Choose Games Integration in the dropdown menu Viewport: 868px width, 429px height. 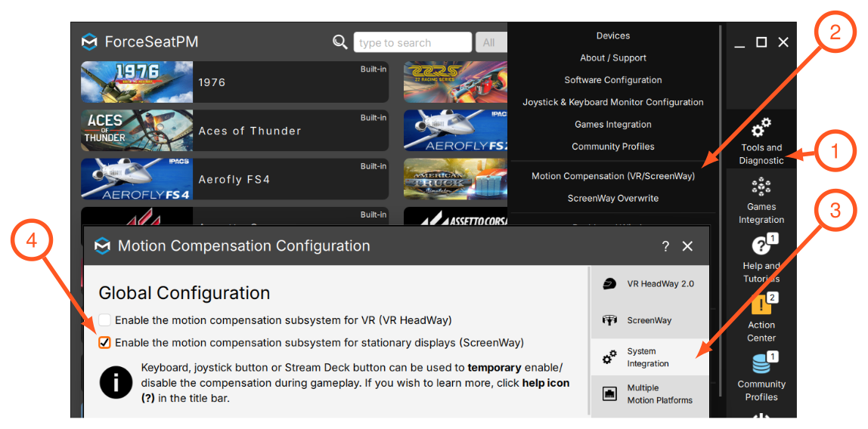click(612, 125)
